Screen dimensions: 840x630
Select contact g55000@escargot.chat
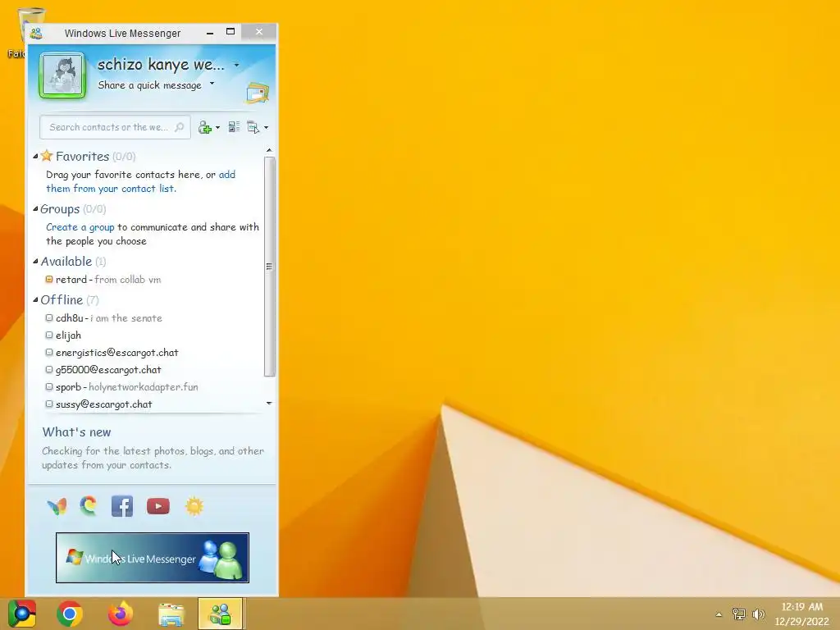click(x=108, y=370)
